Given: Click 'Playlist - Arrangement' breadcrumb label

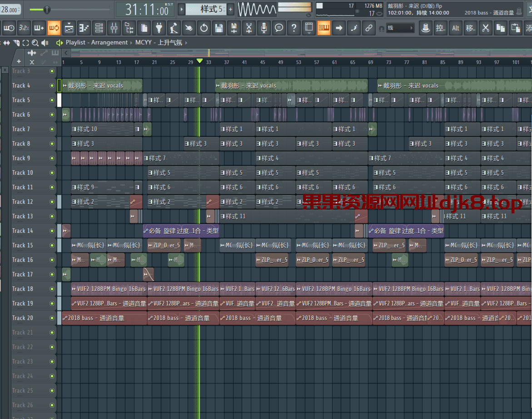Looking at the screenshot, I should coord(96,43).
